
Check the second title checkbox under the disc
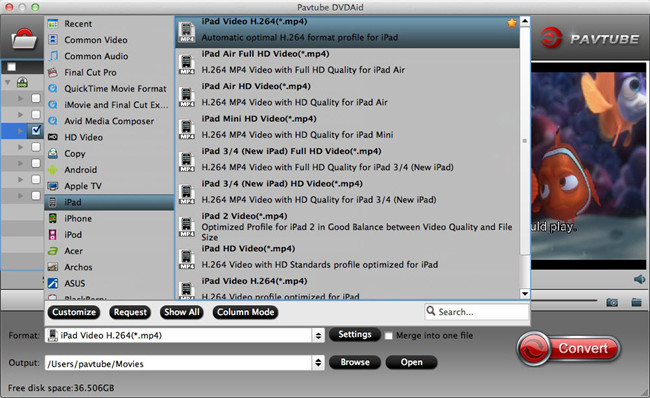coord(36,114)
